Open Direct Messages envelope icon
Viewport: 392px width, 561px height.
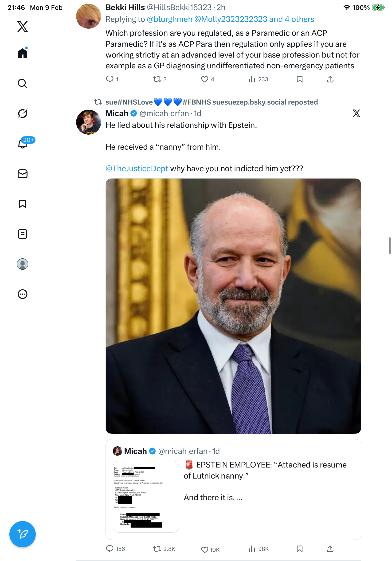pyautogui.click(x=23, y=174)
